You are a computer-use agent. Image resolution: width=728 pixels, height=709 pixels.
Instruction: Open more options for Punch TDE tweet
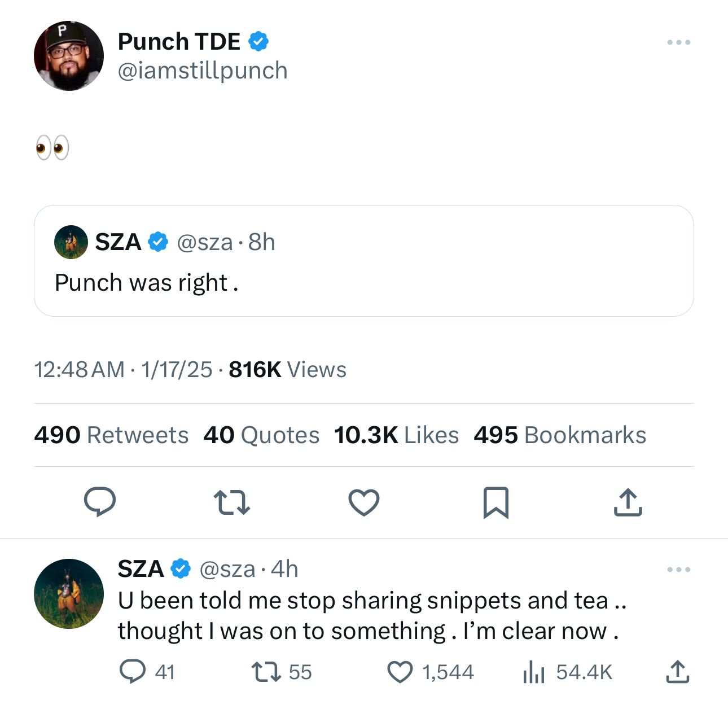[x=678, y=42]
